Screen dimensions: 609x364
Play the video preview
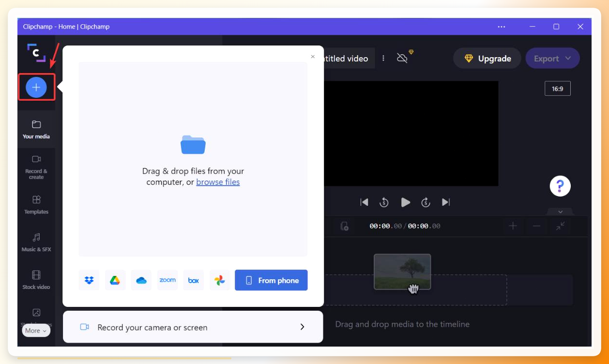point(406,202)
